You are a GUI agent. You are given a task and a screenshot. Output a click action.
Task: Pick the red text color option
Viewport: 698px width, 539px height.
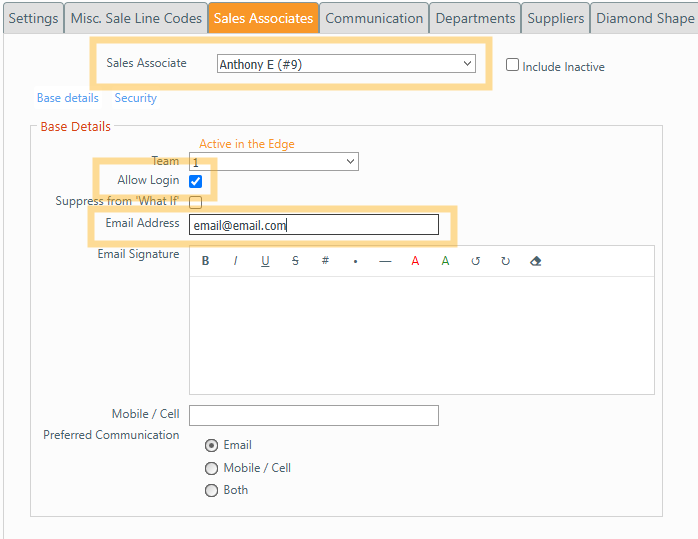click(416, 262)
